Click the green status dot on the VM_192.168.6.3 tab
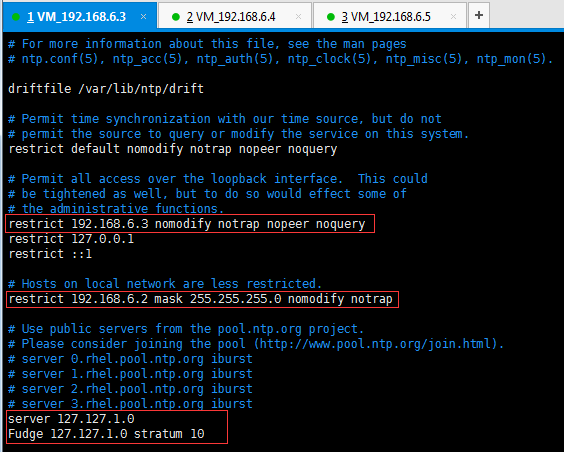The height and width of the screenshot is (452, 564). [x=16, y=17]
